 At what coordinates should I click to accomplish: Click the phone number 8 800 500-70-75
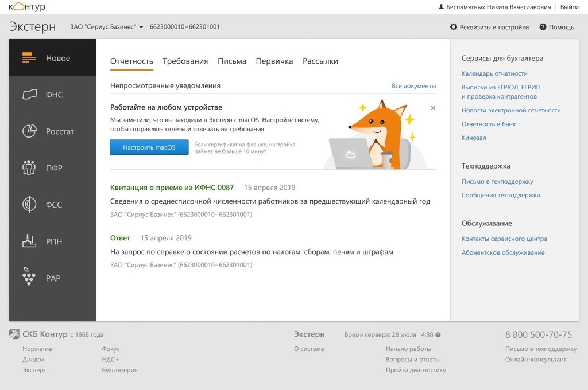[x=539, y=334]
